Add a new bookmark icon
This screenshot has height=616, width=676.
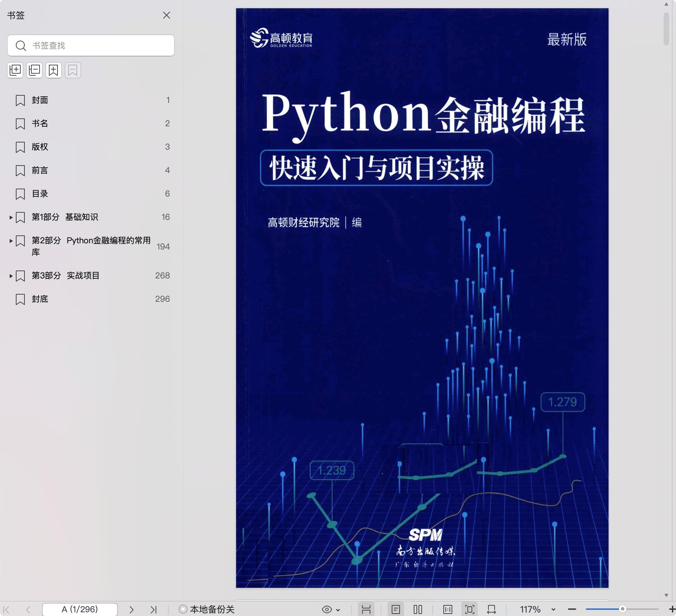click(x=54, y=70)
